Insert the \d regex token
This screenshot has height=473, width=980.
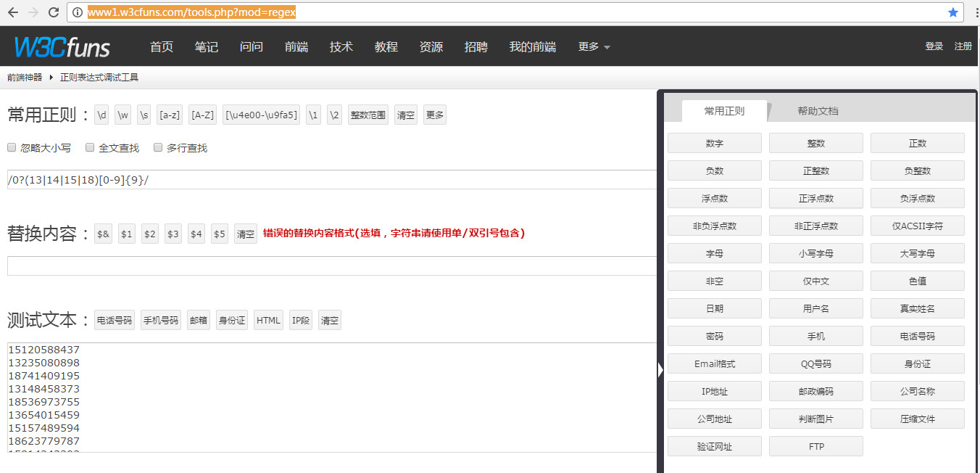pos(102,115)
